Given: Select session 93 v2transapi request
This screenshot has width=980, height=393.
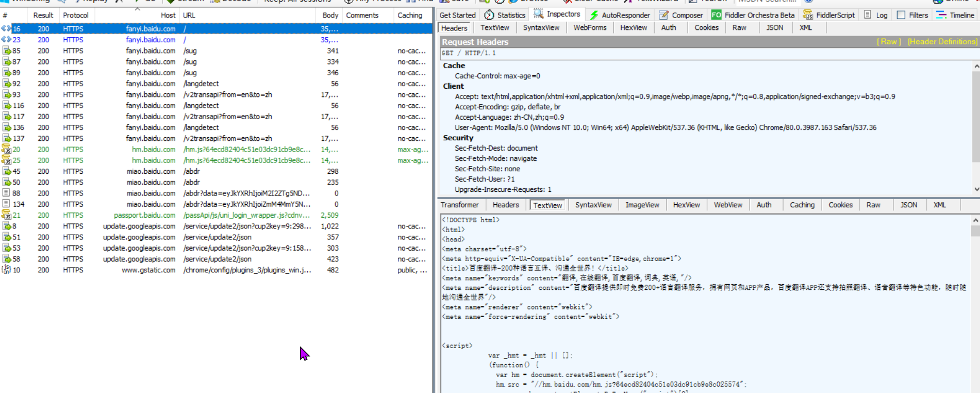Looking at the screenshot, I should tap(217, 94).
